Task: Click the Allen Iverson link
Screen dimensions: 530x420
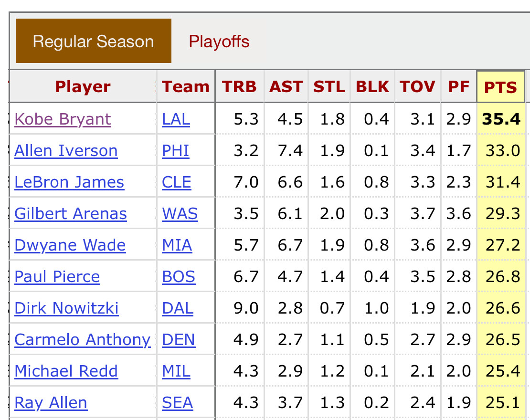Action: click(x=66, y=151)
